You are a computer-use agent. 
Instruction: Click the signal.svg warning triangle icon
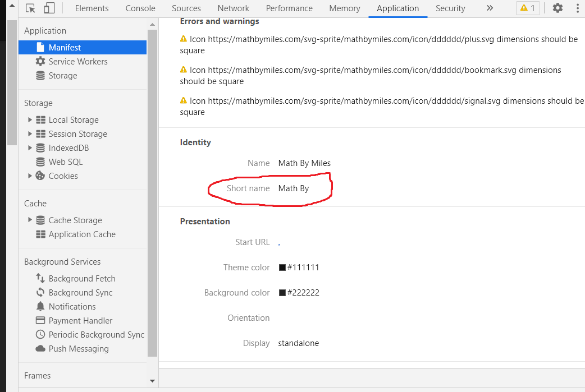pyautogui.click(x=184, y=100)
